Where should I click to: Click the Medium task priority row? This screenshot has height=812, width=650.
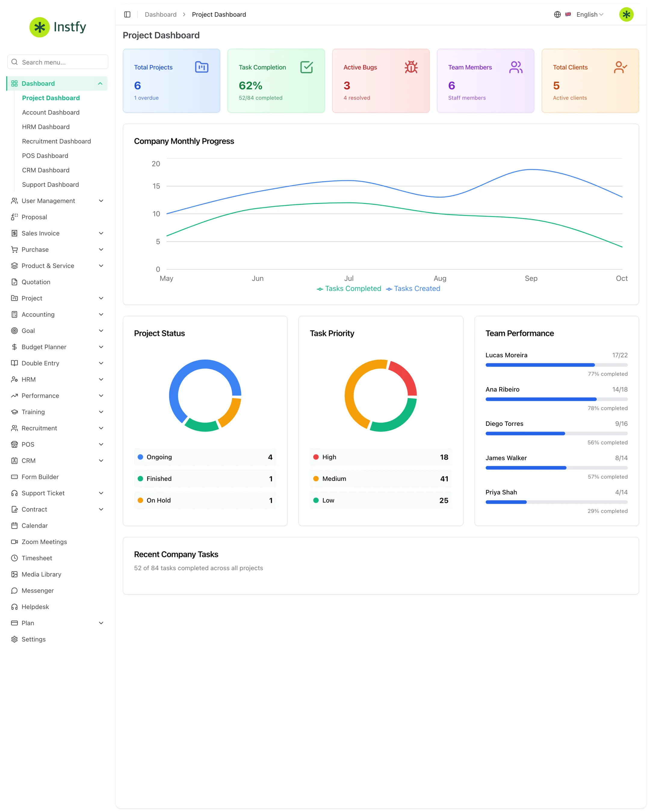(381, 479)
